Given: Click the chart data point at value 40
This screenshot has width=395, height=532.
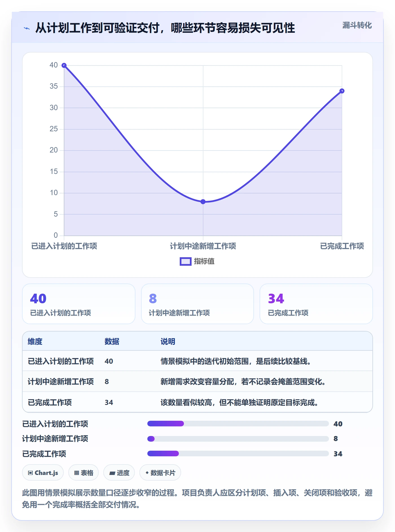Looking at the screenshot, I should pos(64,66).
